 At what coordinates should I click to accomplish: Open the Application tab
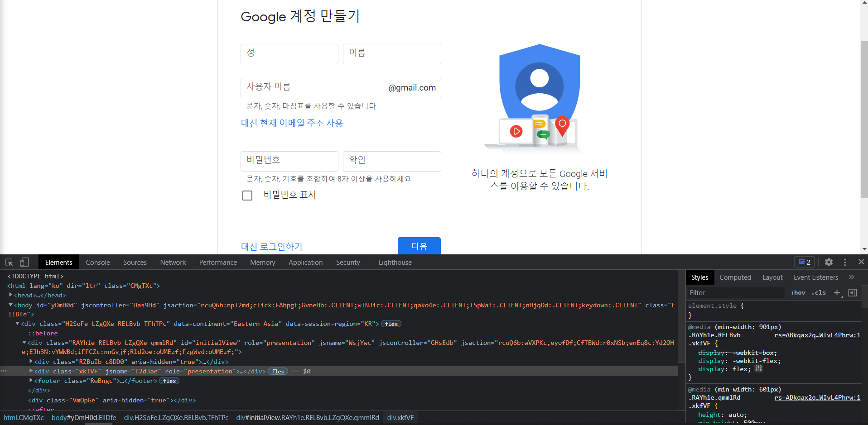(306, 262)
